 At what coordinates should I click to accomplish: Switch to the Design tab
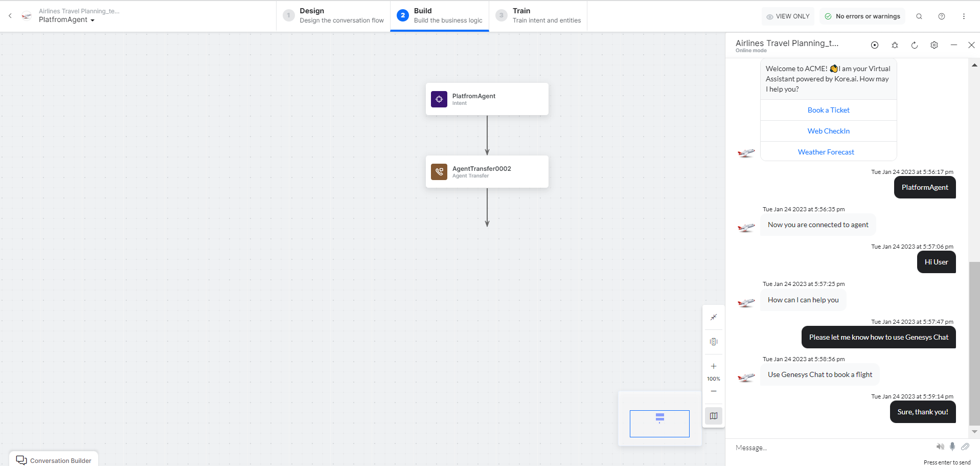333,16
